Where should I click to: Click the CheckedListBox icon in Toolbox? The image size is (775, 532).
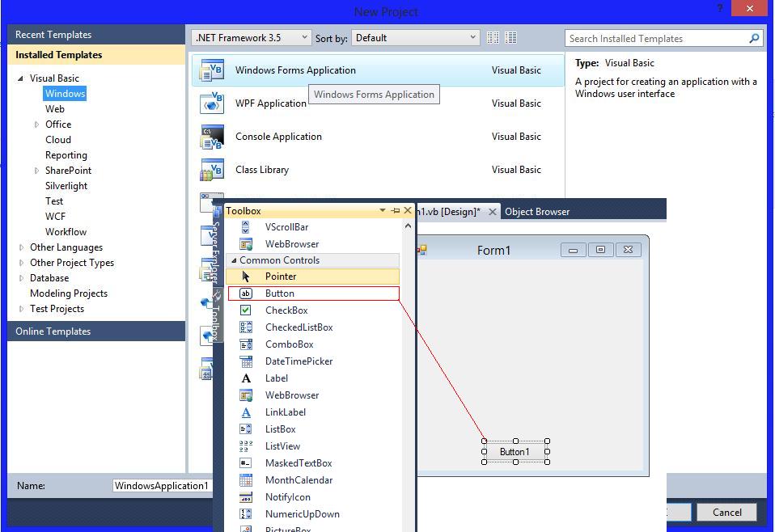tap(246, 327)
